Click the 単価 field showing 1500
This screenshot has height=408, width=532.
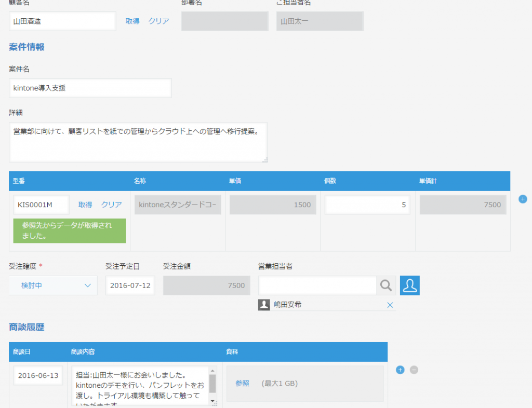point(273,205)
